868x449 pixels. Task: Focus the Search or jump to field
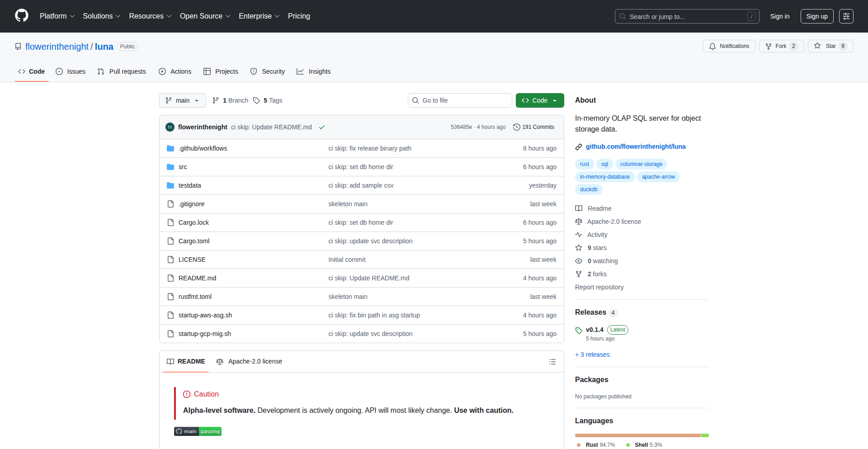tap(687, 16)
